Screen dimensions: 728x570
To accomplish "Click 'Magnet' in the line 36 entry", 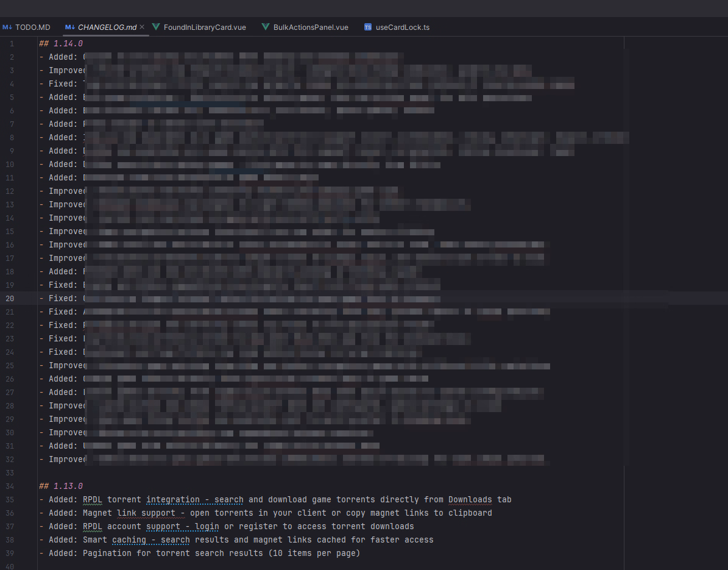I will click(x=97, y=513).
